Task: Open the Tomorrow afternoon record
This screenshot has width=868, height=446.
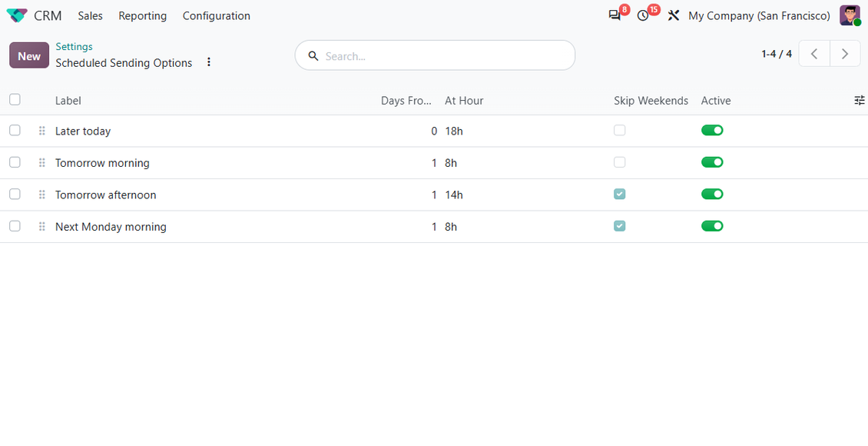Action: 106,195
